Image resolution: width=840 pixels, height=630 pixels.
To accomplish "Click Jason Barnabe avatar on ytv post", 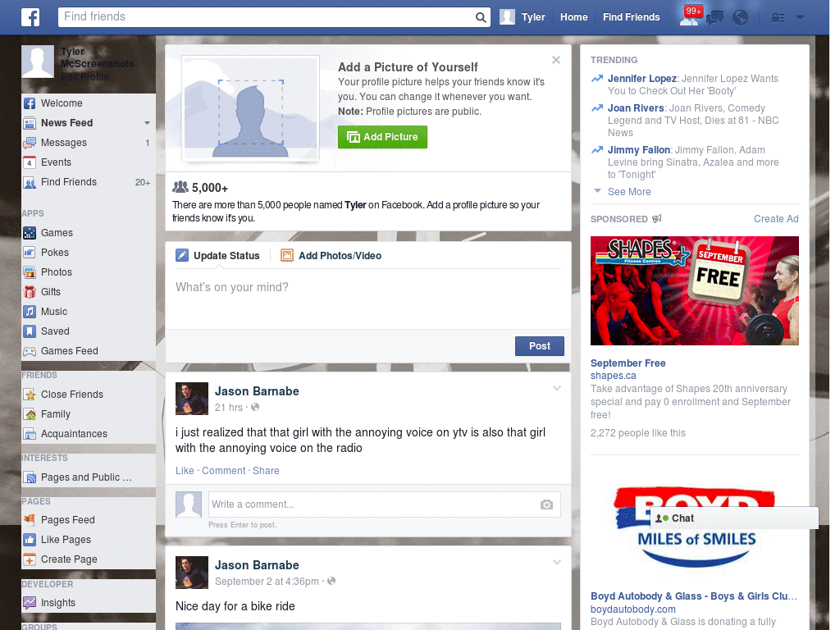I will 192,399.
